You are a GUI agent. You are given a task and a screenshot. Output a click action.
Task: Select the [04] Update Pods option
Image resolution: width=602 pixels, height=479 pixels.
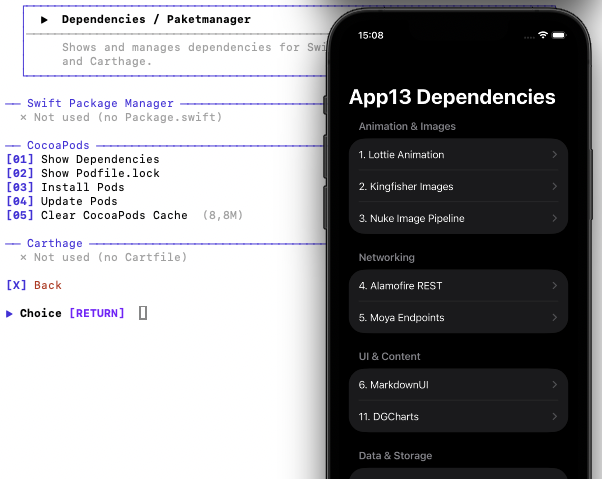coord(62,201)
